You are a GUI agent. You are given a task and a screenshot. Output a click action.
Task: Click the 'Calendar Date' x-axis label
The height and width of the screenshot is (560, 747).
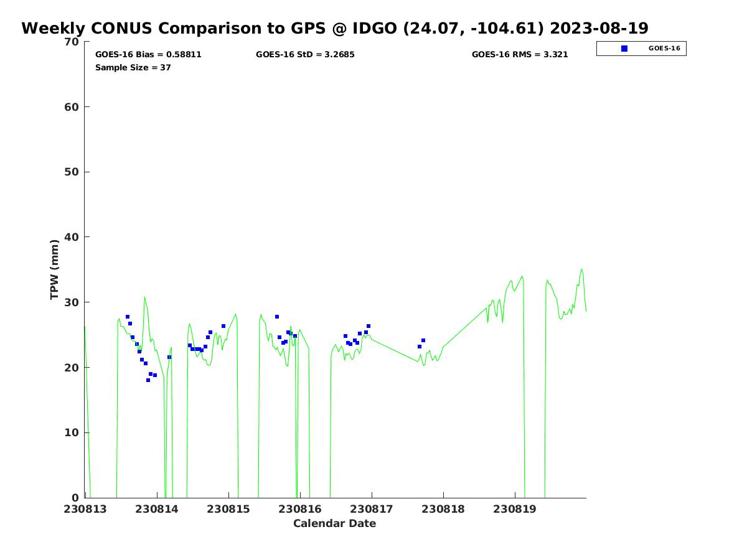coord(335,523)
